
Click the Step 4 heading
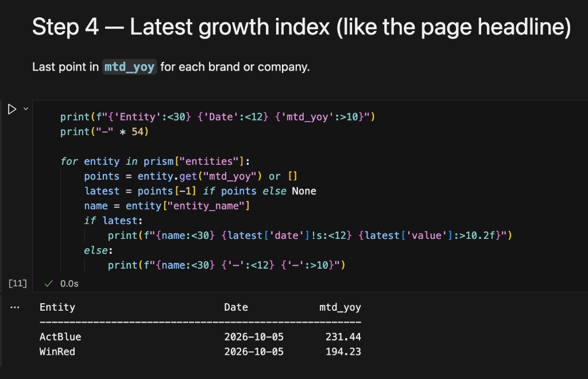301,27
